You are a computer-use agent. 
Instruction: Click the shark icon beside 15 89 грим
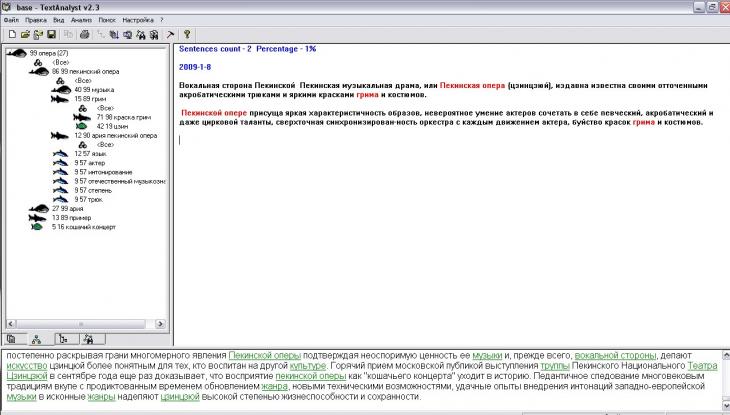[60, 99]
